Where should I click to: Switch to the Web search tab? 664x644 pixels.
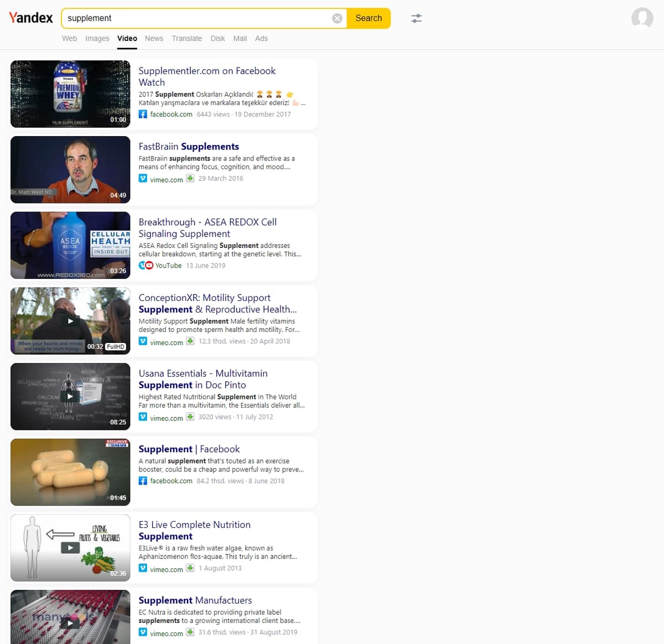(69, 38)
